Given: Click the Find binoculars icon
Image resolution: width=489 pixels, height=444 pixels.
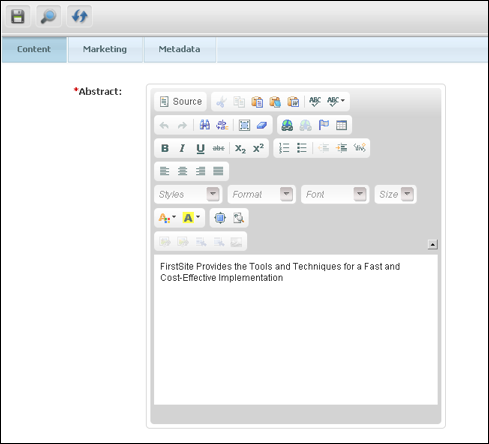Looking at the screenshot, I should 204,125.
